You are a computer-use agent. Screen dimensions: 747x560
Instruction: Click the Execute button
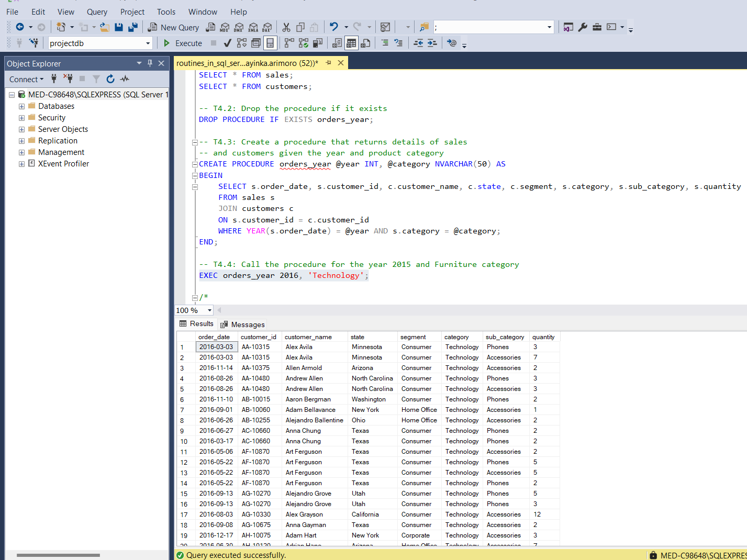tap(183, 43)
